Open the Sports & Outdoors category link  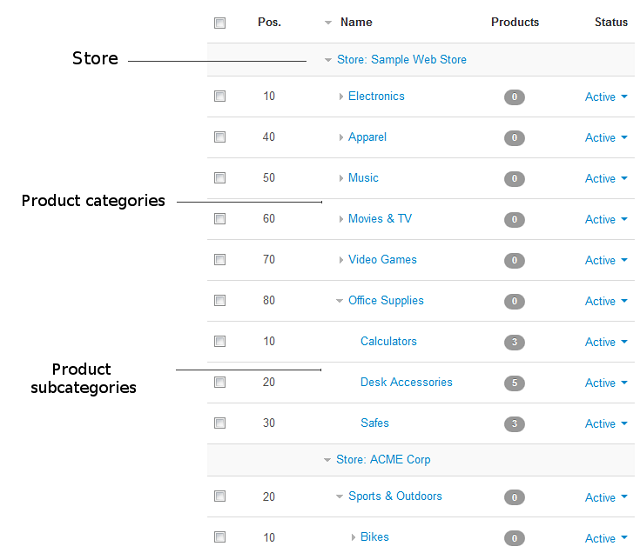pos(395,496)
